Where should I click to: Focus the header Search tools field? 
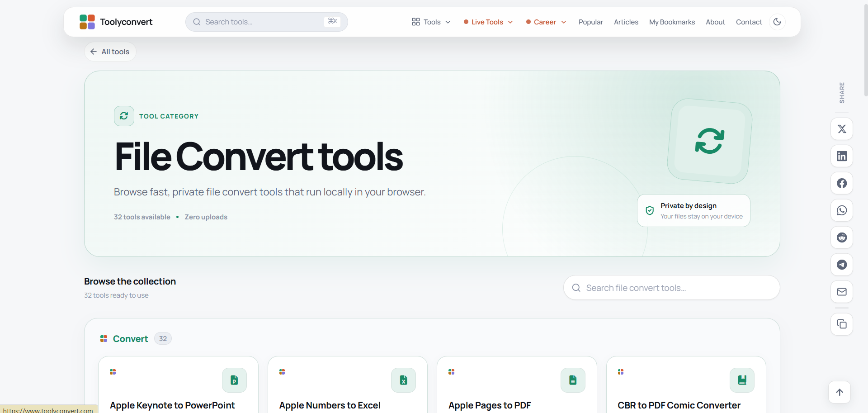pyautogui.click(x=267, y=22)
